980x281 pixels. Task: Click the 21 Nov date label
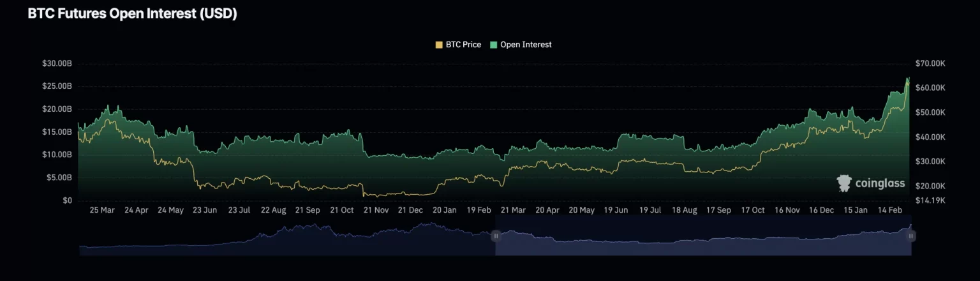(376, 210)
